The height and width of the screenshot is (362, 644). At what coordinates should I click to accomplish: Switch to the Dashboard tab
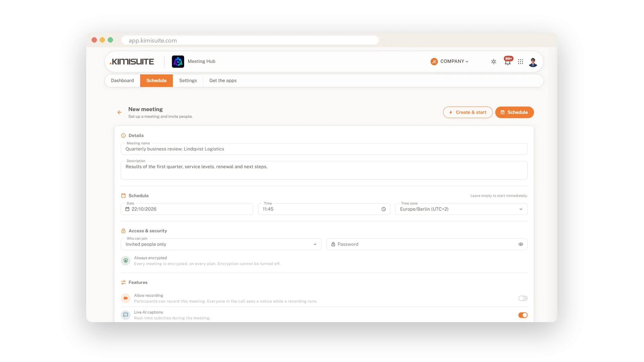(122, 81)
